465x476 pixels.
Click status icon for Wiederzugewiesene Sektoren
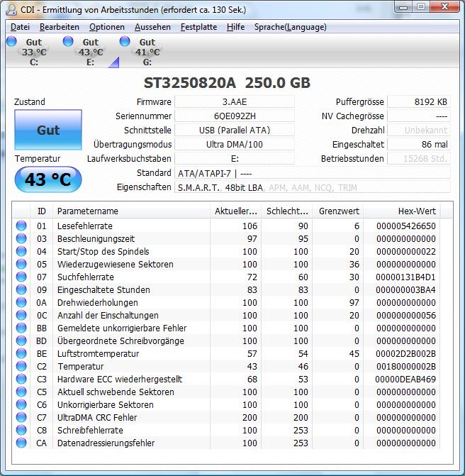(21, 264)
